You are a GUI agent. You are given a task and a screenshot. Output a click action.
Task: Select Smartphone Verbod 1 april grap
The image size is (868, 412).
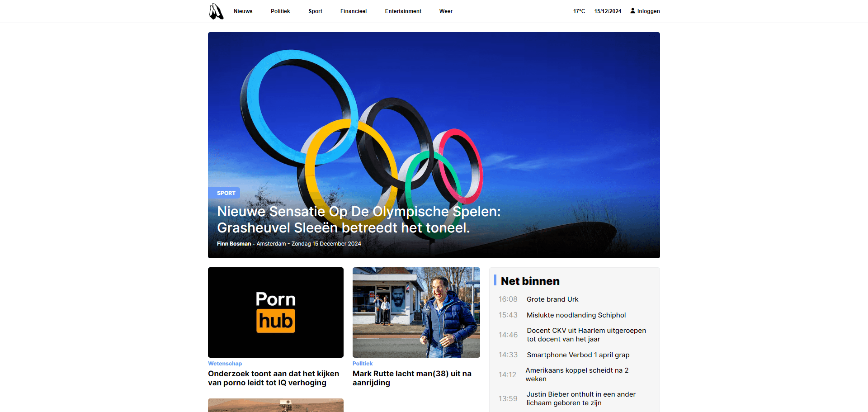coord(578,355)
